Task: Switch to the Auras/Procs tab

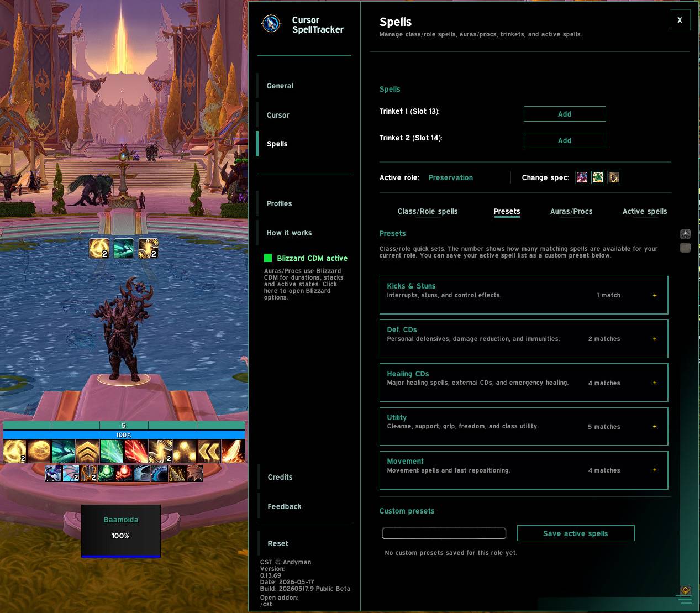Action: tap(571, 211)
